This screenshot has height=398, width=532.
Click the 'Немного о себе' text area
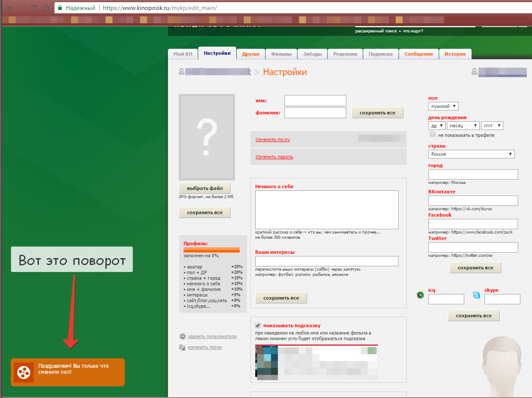pos(326,210)
